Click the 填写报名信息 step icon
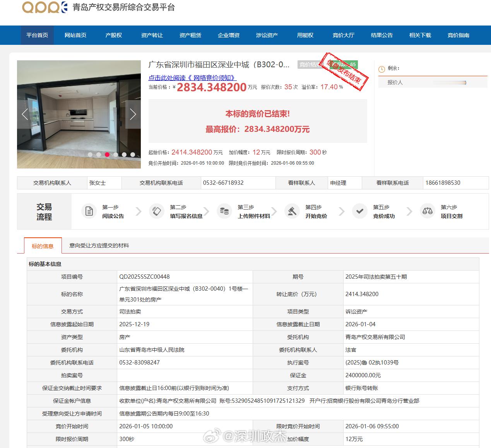This screenshot has height=448, width=491. (157, 211)
